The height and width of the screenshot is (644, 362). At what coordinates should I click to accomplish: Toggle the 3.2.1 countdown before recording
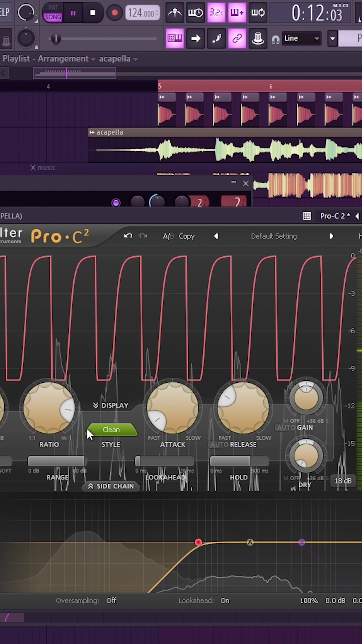coord(216,13)
